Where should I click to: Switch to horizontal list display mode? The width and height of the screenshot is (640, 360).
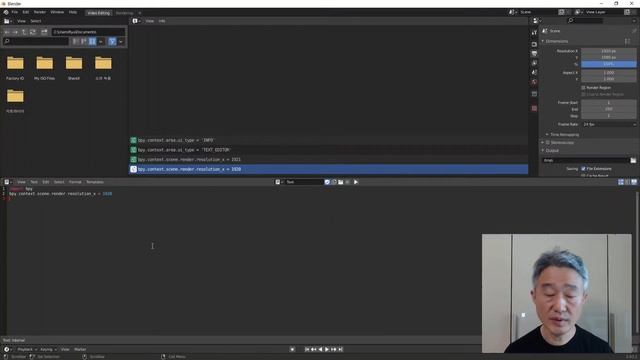[x=84, y=41]
